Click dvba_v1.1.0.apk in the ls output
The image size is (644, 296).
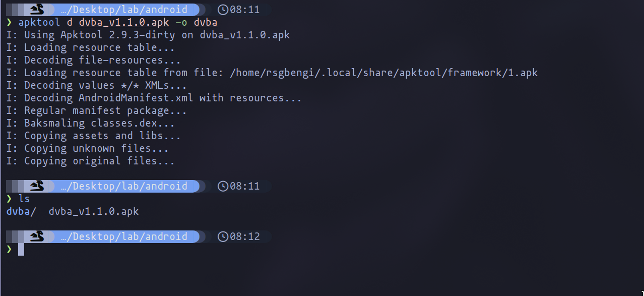(x=94, y=211)
